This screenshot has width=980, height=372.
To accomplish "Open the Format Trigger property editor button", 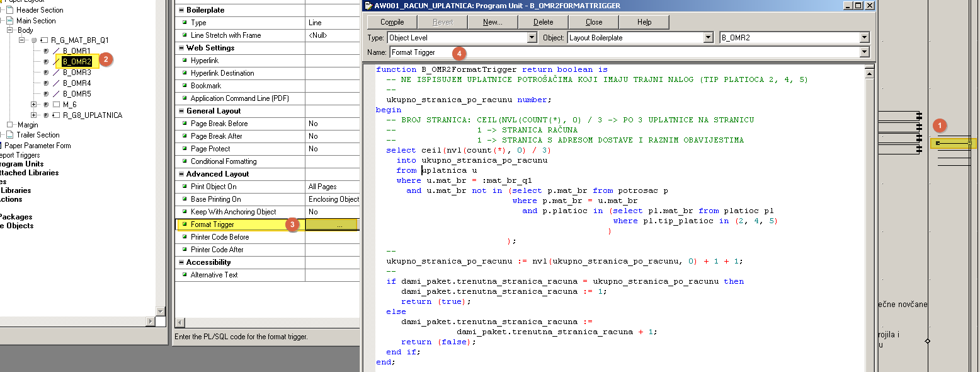I will [339, 224].
